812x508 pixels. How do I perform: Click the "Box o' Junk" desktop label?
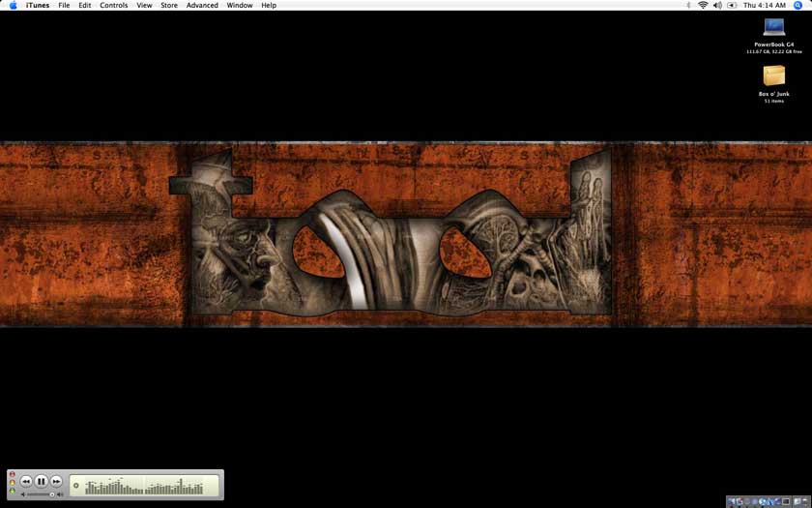coord(773,94)
